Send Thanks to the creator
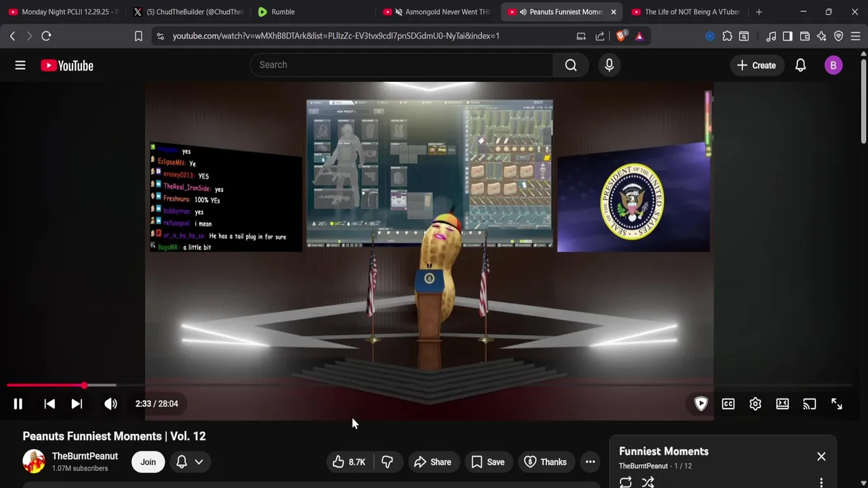This screenshot has width=868, height=488. coord(546,462)
